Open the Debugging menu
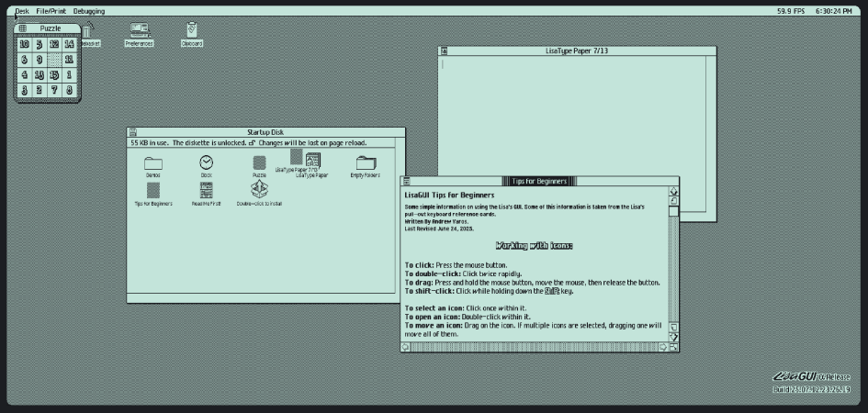The height and width of the screenshot is (413, 868). pos(89,11)
